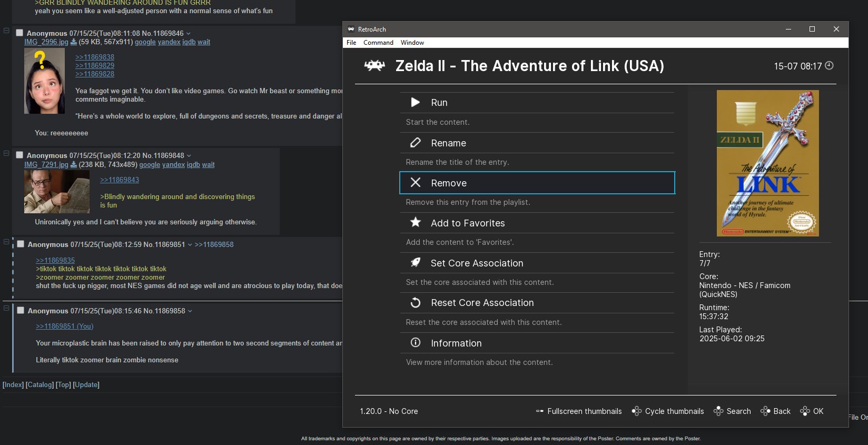868x445 pixels.
Task: Click the yandex link for IMG_7291.jpg
Action: [173, 165]
